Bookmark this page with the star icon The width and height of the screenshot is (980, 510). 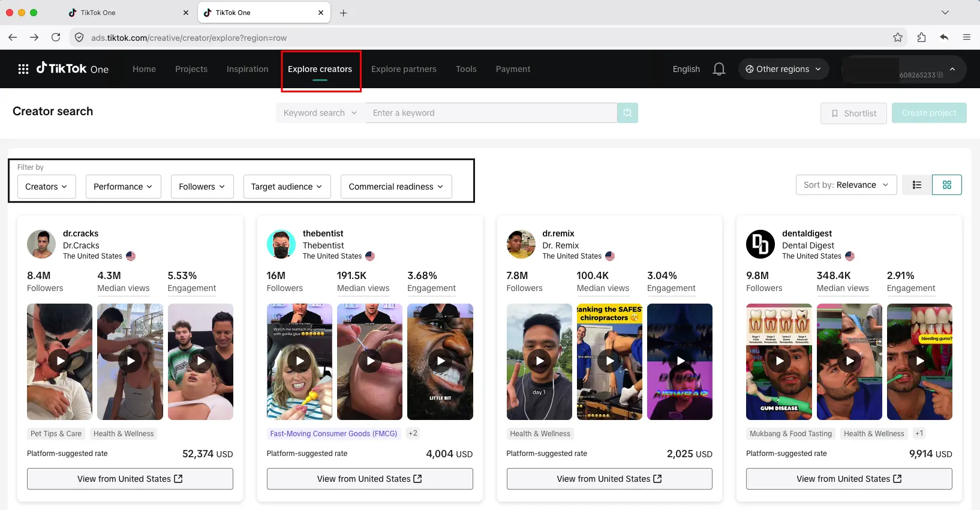(x=898, y=37)
